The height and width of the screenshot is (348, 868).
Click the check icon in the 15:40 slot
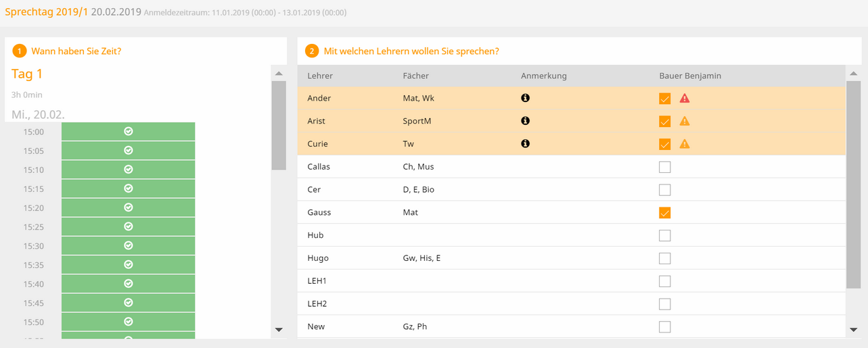[x=129, y=283]
